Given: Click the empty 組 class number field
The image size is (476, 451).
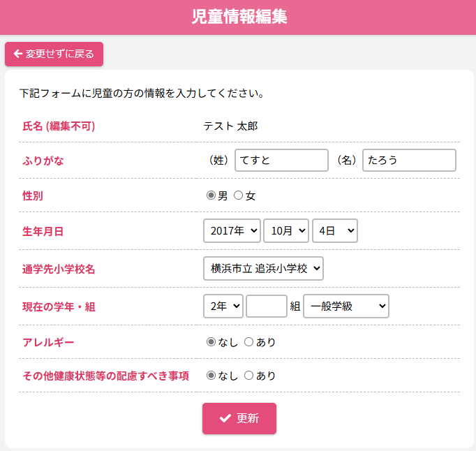Looking at the screenshot, I should (267, 306).
